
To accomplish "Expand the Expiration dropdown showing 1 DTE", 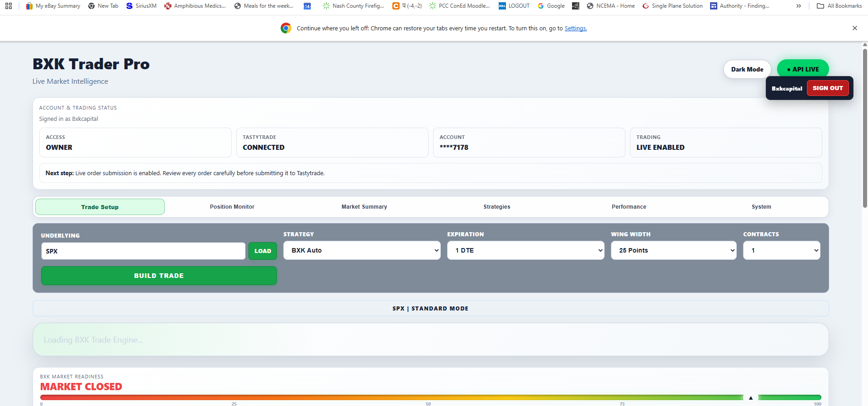I will click(x=526, y=250).
